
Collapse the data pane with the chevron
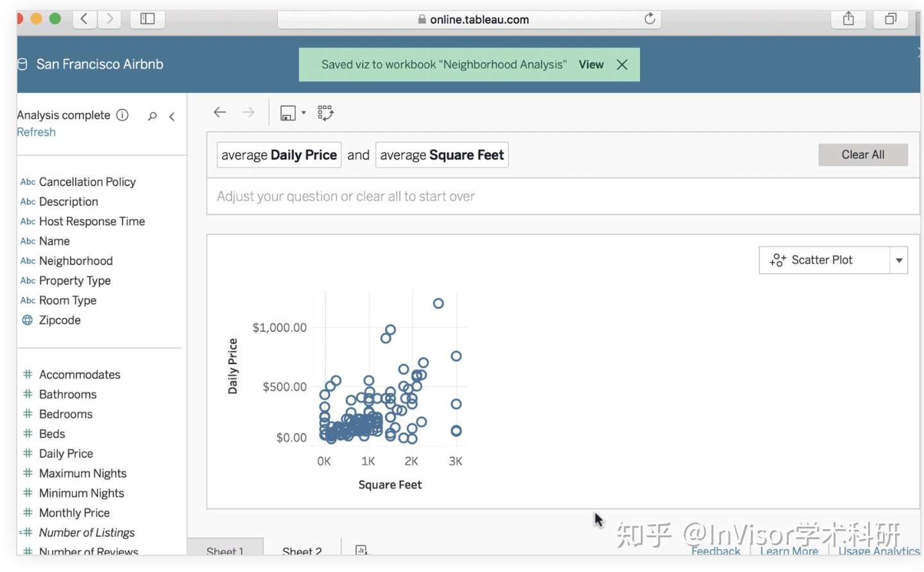coord(172,116)
